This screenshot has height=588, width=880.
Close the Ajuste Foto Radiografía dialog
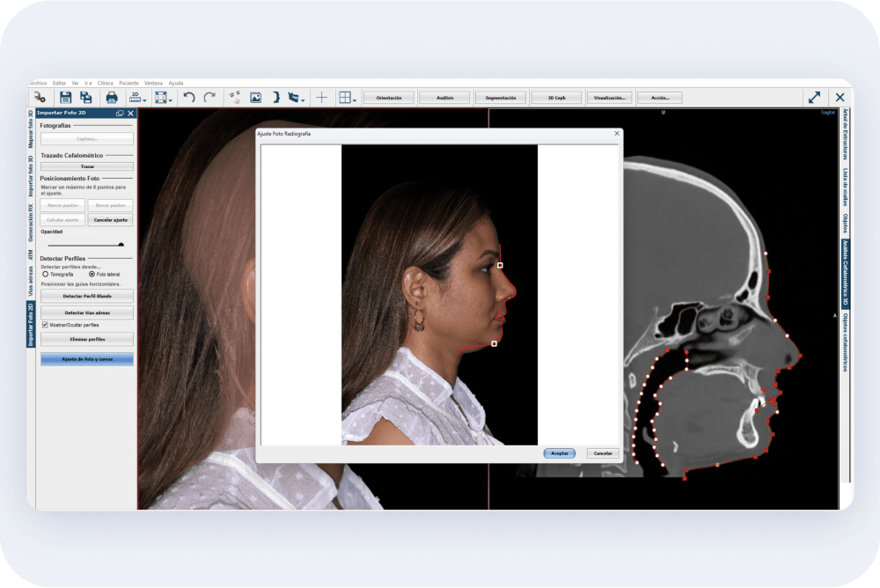(x=617, y=134)
